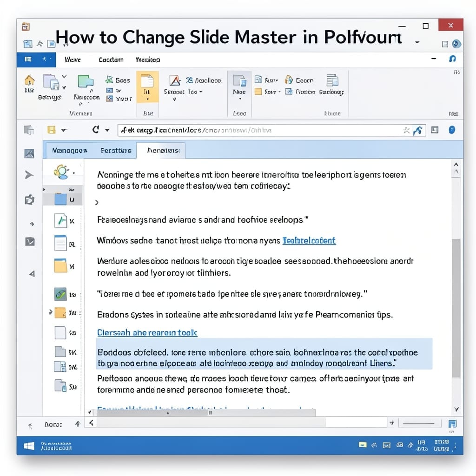Open dropdown arrow beside yellow address bar icon
Viewport: 476px width, 476px height.
tap(64, 130)
